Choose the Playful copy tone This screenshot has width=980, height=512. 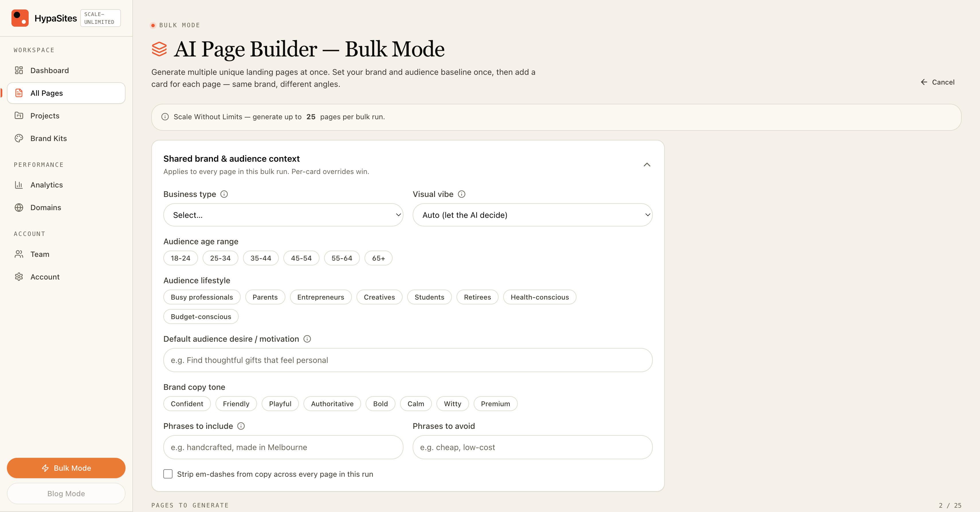pos(280,404)
